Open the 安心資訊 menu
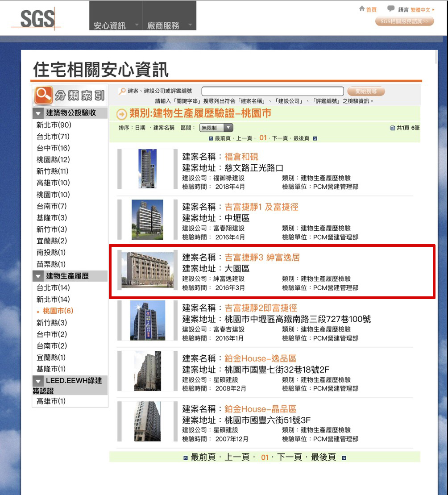The image size is (448, 495). (116, 16)
